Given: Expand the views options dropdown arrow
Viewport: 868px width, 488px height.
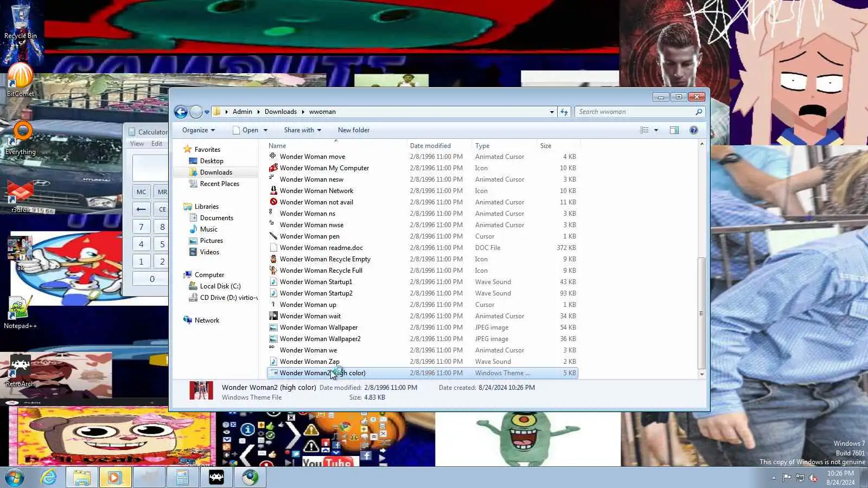Looking at the screenshot, I should point(656,130).
